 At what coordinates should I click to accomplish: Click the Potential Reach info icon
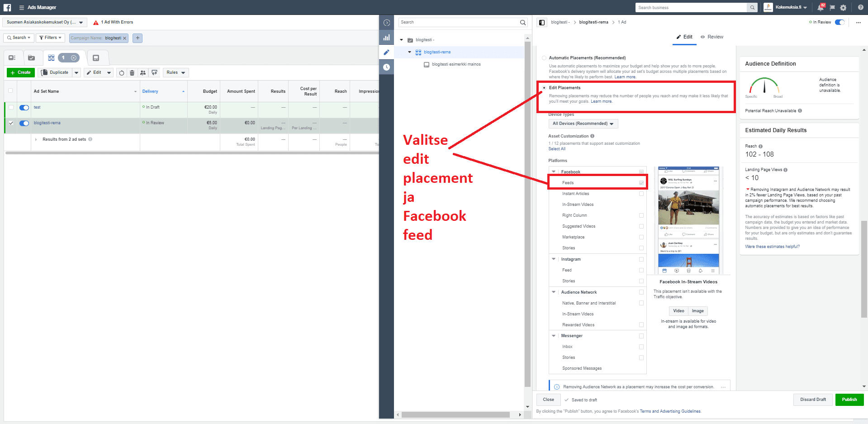(800, 111)
